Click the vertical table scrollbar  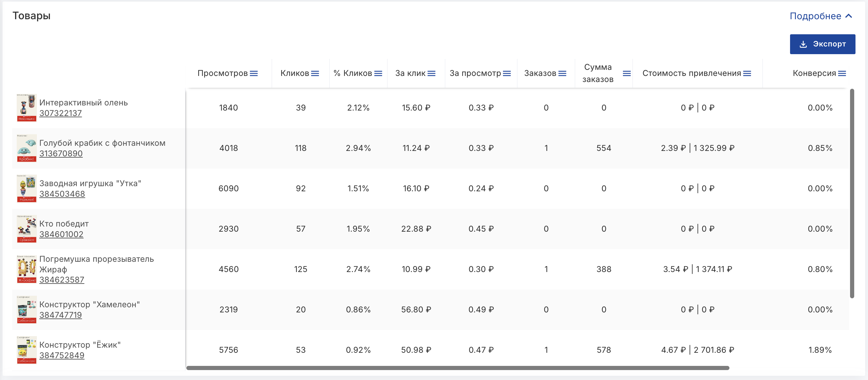[852, 194]
